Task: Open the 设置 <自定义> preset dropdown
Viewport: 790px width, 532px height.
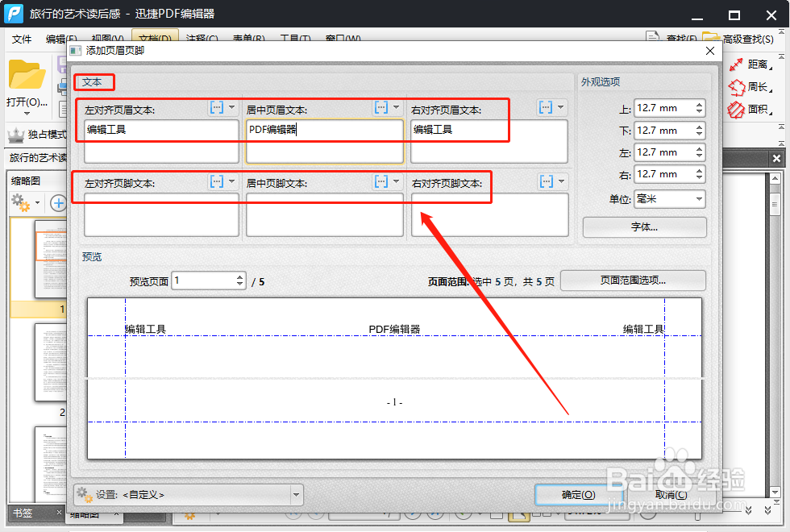Action: 189,495
